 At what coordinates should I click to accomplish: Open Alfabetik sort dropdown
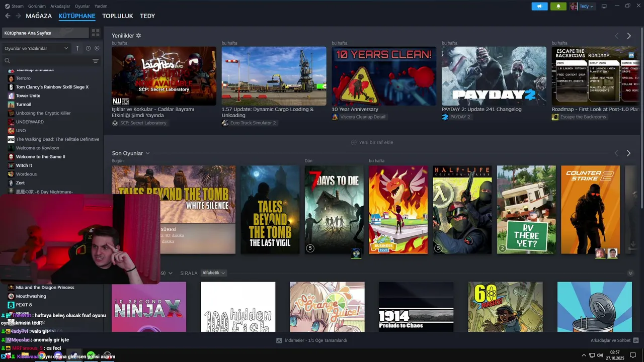pos(213,273)
